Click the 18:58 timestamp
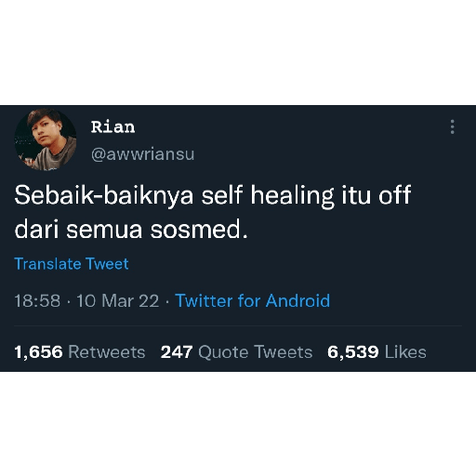This screenshot has height=476, width=476. (x=37, y=300)
